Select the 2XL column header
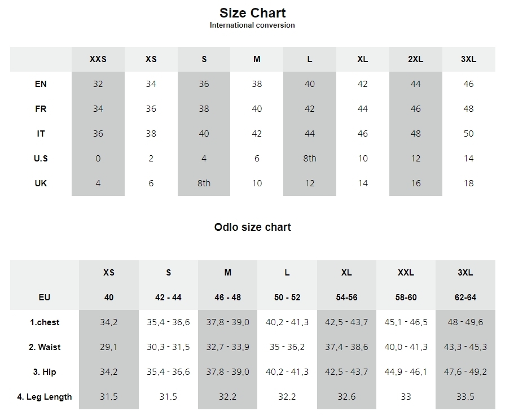Image resolution: width=514 pixels, height=420 pixels. 415,59
